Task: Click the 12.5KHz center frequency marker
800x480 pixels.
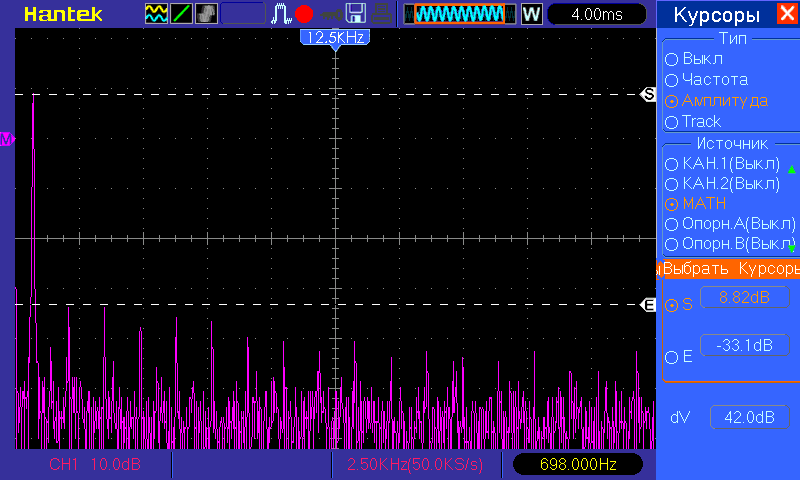Action: pos(335,39)
